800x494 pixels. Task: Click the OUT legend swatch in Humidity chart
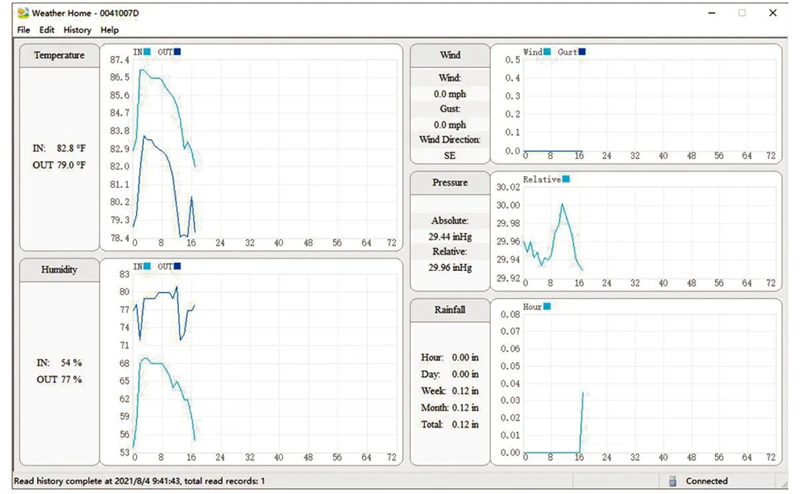coord(177,266)
